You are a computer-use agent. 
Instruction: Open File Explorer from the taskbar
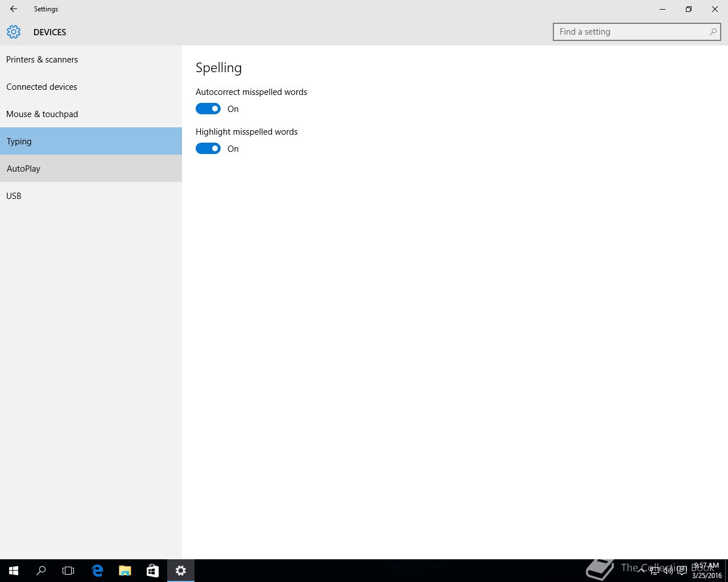125,571
